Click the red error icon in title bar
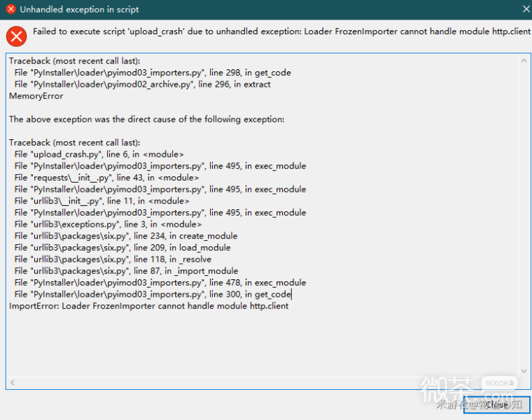532x420 pixels. (x=10, y=9)
